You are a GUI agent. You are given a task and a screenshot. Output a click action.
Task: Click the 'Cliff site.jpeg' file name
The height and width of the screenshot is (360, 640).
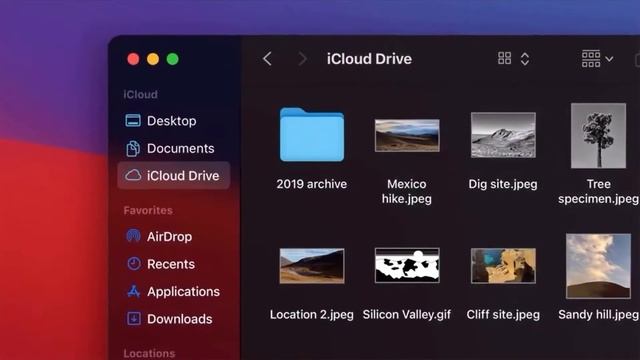[503, 315]
